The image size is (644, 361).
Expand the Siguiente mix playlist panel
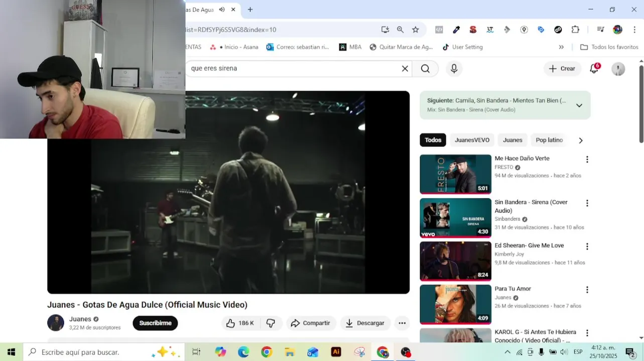[579, 105]
